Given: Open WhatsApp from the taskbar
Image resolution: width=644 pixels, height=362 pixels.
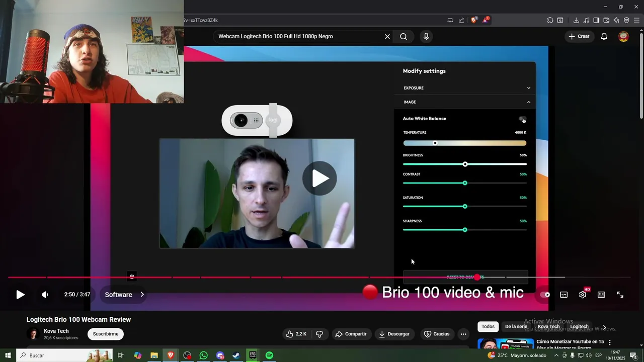Looking at the screenshot, I should tap(203, 355).
